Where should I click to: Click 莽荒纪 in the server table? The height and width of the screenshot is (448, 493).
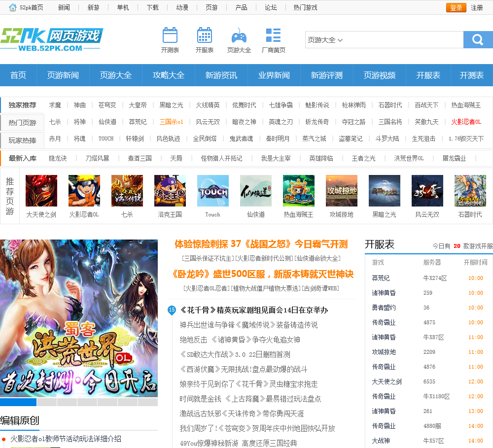381,278
